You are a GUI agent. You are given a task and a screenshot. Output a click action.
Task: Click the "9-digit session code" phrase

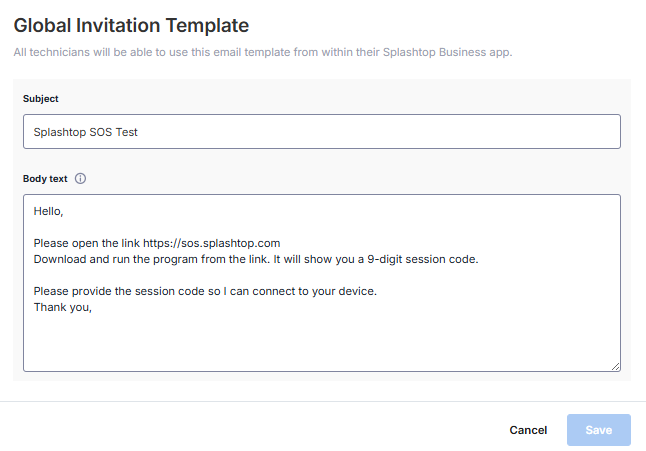(422, 259)
